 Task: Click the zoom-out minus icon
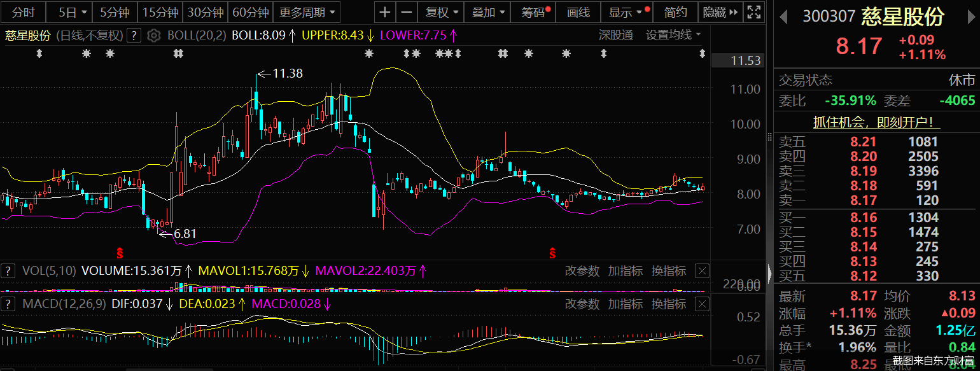[407, 12]
